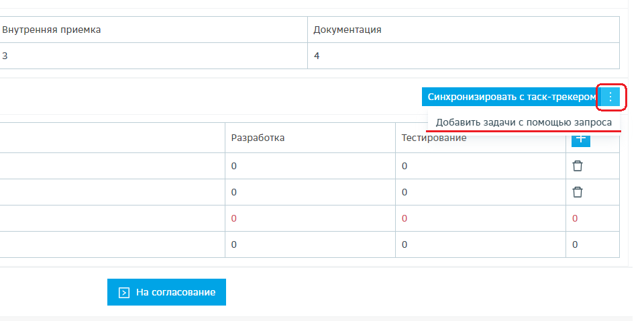Click the second row's trash icon
This screenshot has height=321, width=644.
pyautogui.click(x=578, y=192)
